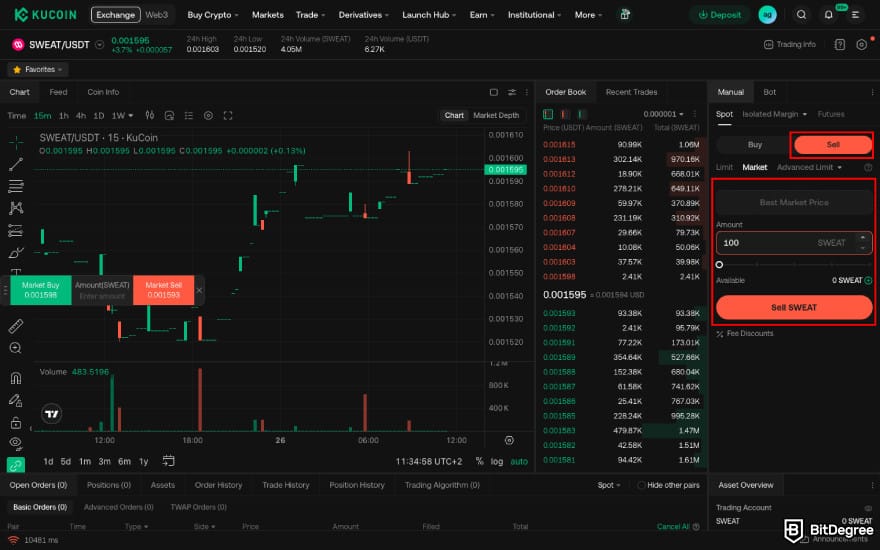880x550 pixels.
Task: Click the TradingView logo on chart
Action: point(52,414)
